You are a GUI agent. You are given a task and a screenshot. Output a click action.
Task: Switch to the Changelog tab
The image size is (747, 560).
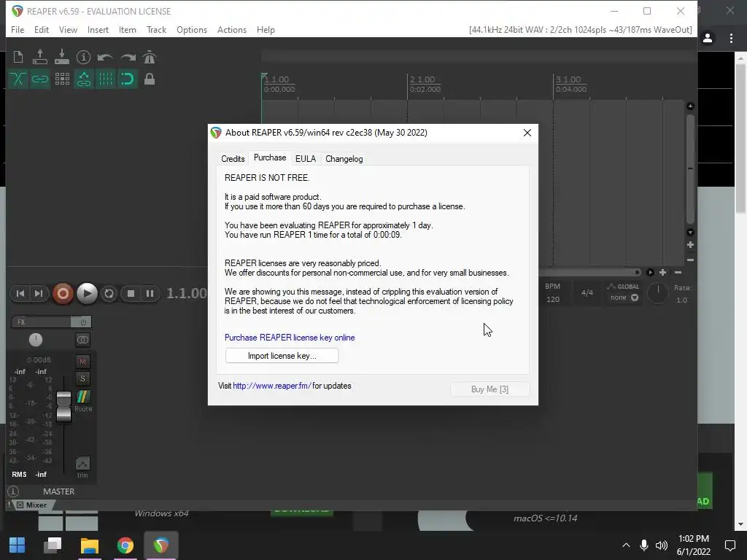[x=344, y=158]
